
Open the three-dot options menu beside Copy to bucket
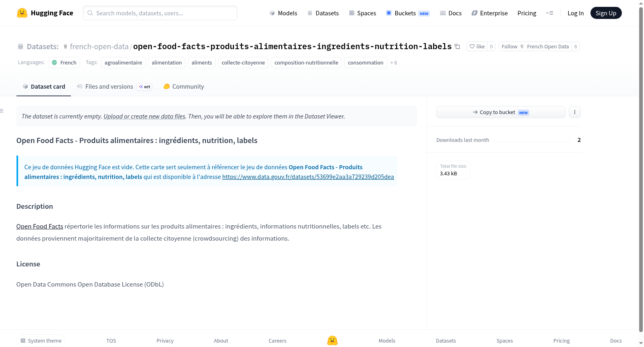click(x=575, y=112)
